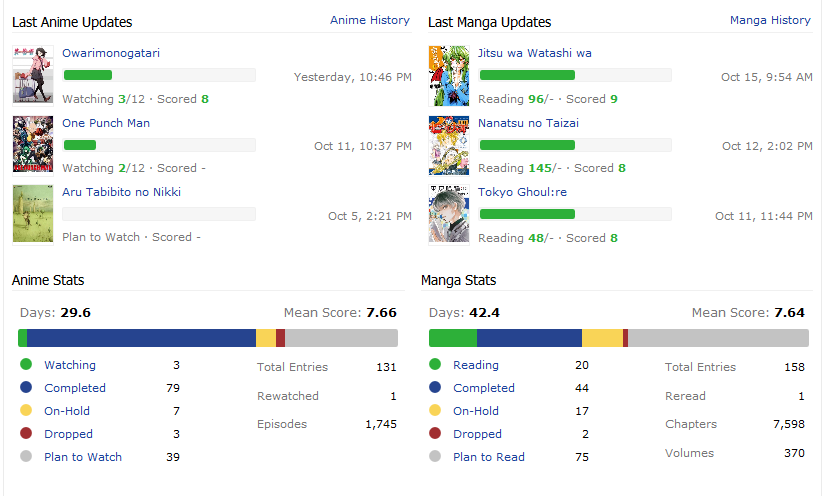Click the Plan to Watch link
This screenshot has height=496, width=838.
point(83,457)
